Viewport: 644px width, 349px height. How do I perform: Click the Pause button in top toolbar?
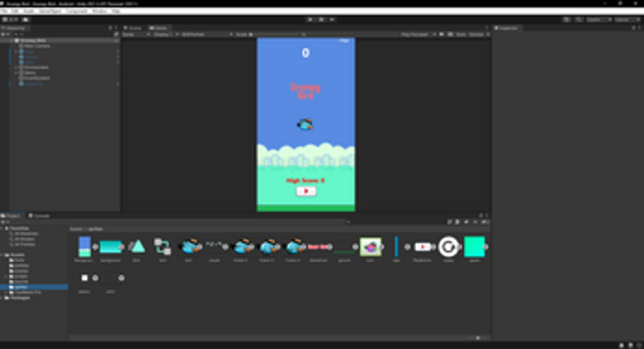coord(321,19)
